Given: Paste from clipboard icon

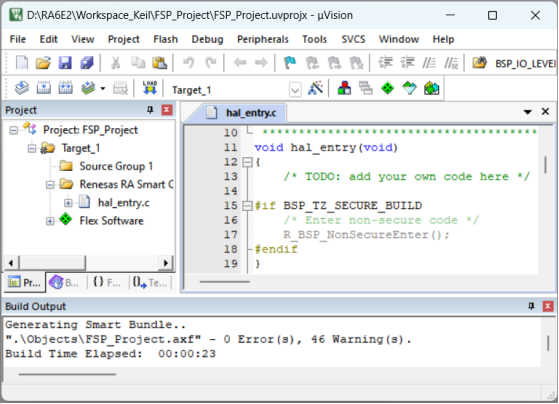Looking at the screenshot, I should tap(159, 63).
